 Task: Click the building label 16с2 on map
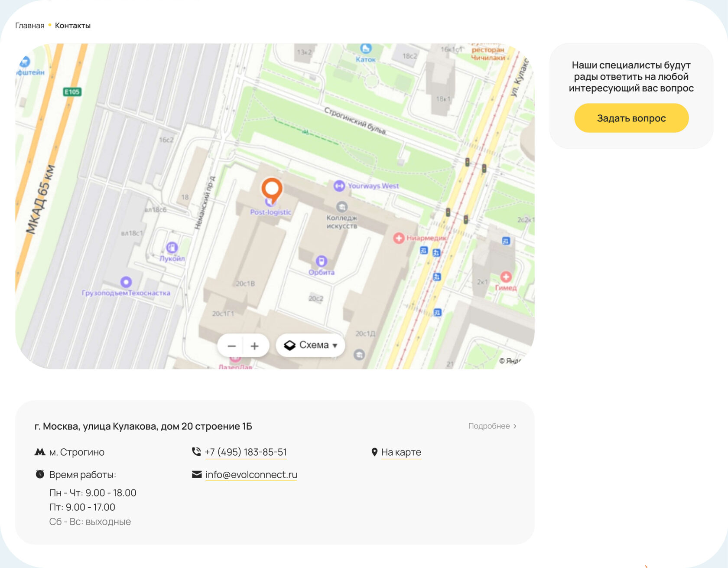(x=166, y=140)
